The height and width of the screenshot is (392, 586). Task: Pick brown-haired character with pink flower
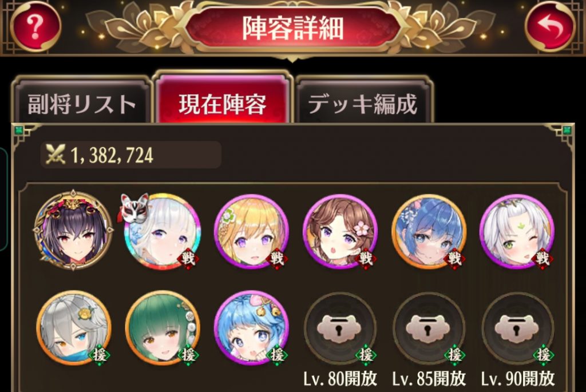click(340, 231)
